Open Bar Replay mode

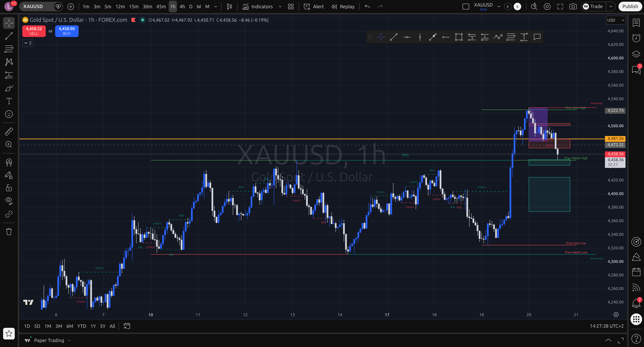pos(343,7)
